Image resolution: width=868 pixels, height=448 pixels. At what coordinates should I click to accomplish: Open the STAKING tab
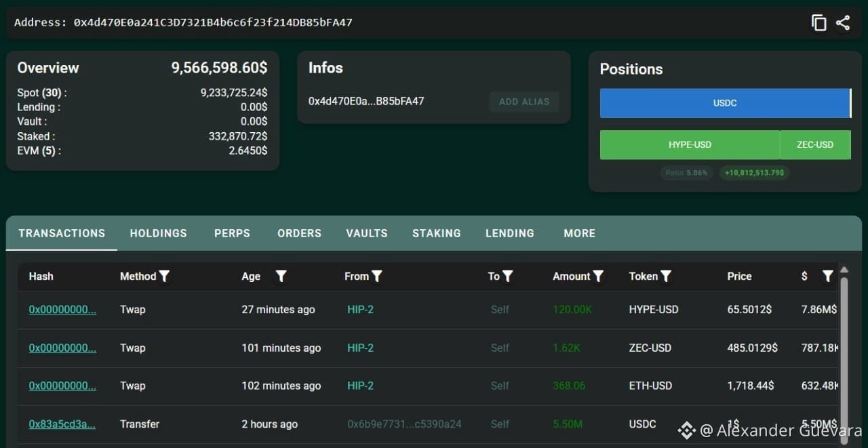pos(437,233)
